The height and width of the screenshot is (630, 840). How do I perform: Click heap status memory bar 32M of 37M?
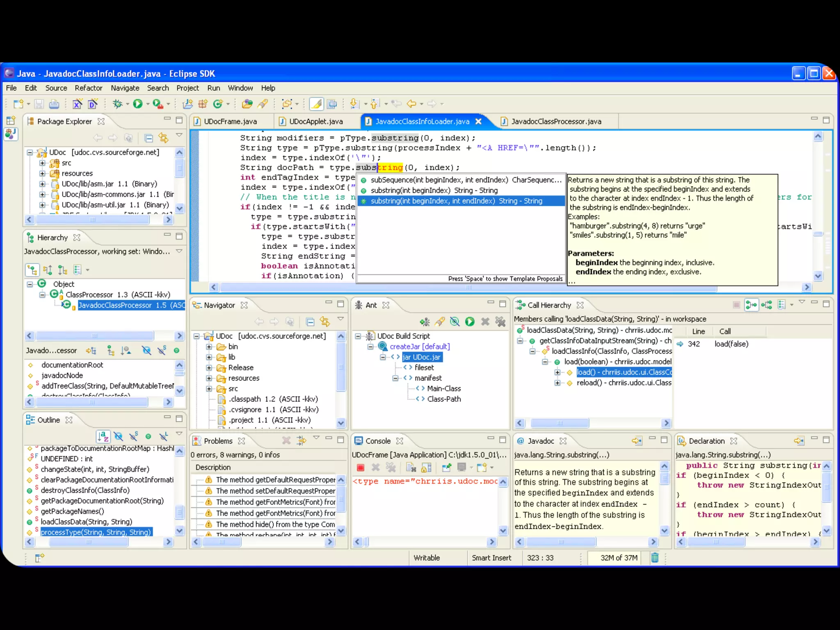(x=618, y=558)
